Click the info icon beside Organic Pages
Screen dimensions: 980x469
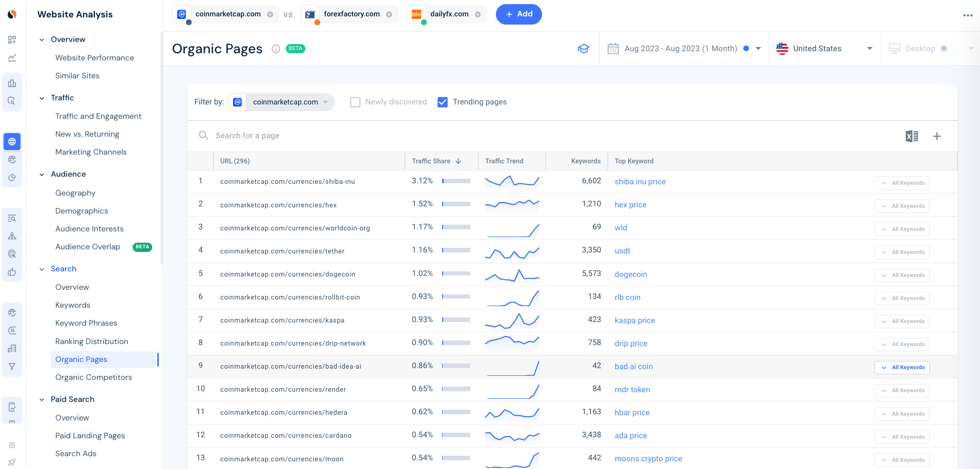pos(276,49)
